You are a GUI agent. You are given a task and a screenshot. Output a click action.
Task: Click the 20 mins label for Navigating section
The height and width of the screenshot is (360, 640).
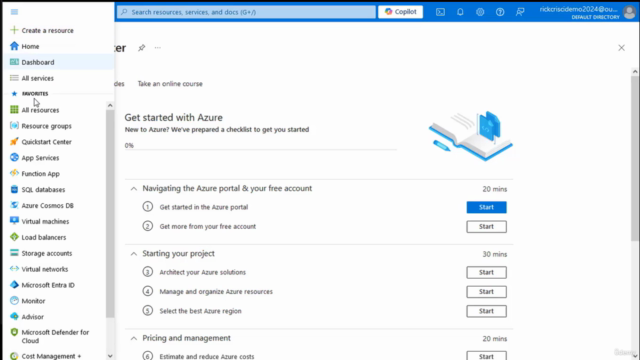[x=495, y=189]
